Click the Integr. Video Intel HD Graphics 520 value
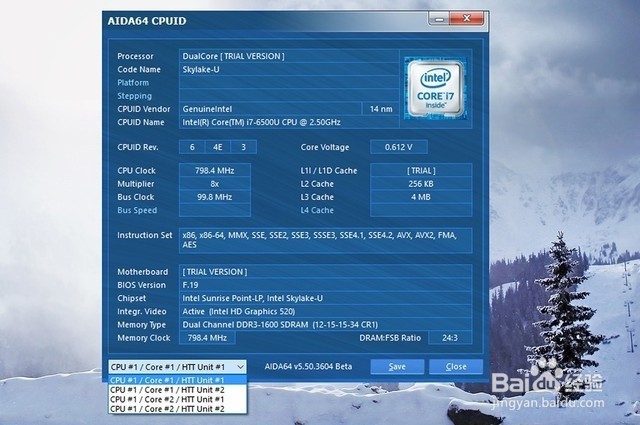Screen dimensions: 640x425 click(325, 312)
